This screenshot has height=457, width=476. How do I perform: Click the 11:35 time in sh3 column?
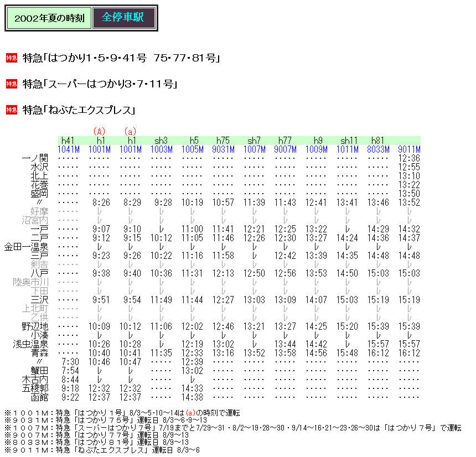pos(162,352)
